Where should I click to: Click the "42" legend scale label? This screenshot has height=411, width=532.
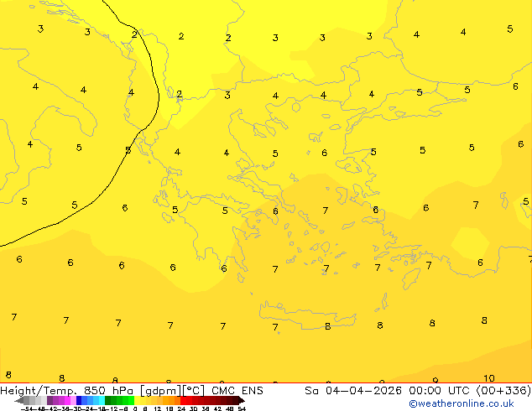point(217,408)
